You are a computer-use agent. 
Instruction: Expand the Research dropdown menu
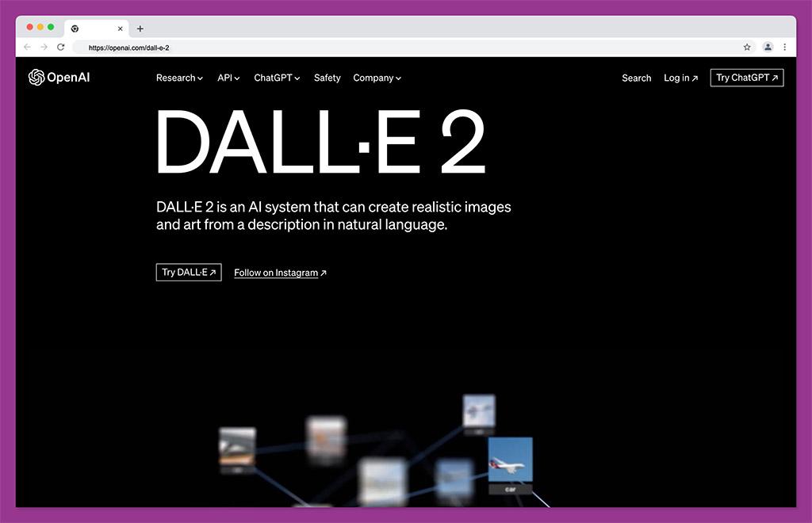pyautogui.click(x=179, y=78)
